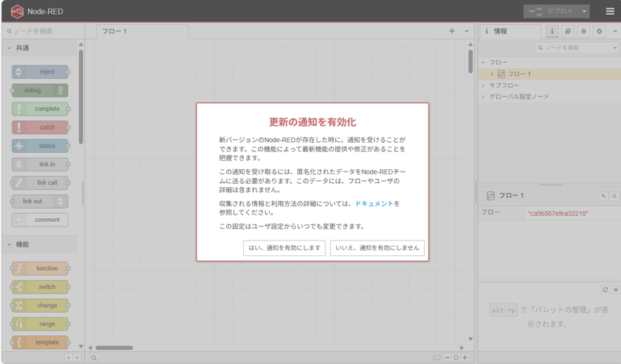Expand the フロー 1 tree item
This screenshot has height=364, width=621.
click(492, 74)
